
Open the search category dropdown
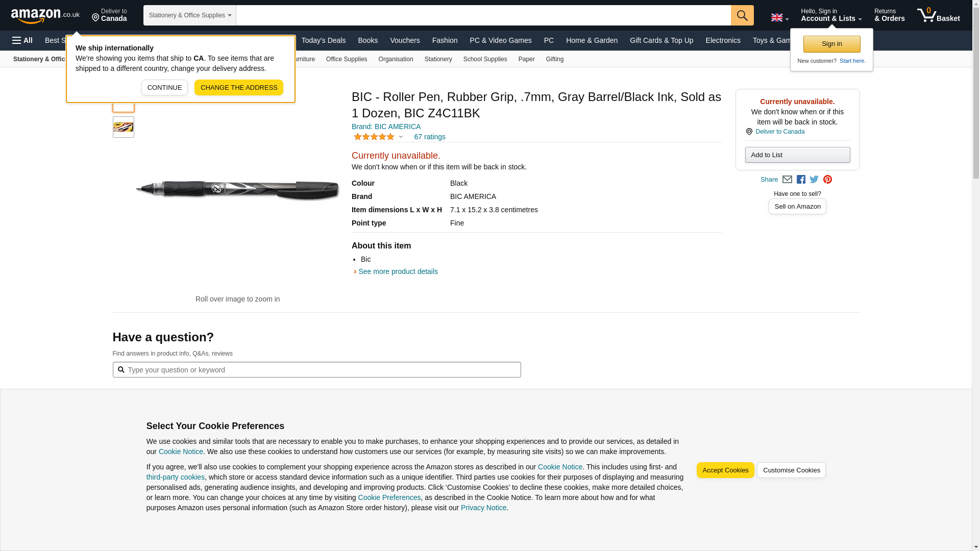pyautogui.click(x=189, y=15)
